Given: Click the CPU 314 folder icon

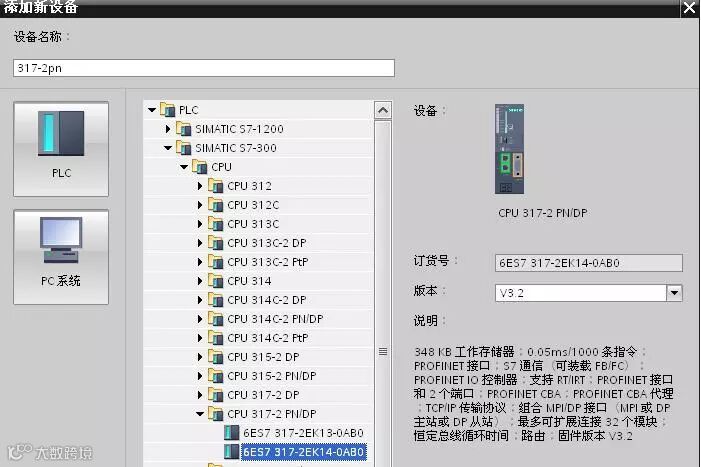Looking at the screenshot, I should click(216, 281).
